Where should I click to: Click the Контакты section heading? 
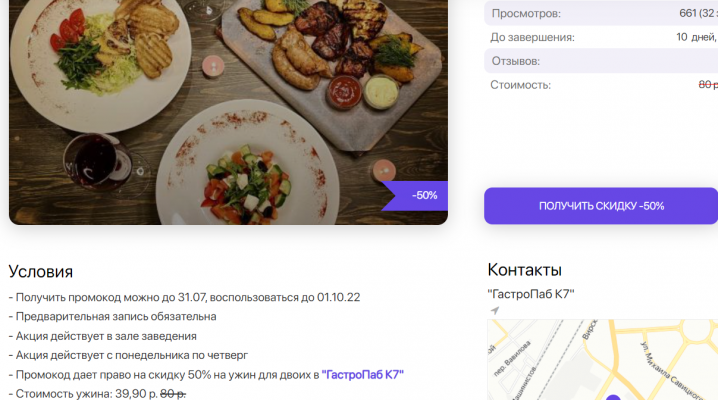click(x=524, y=270)
